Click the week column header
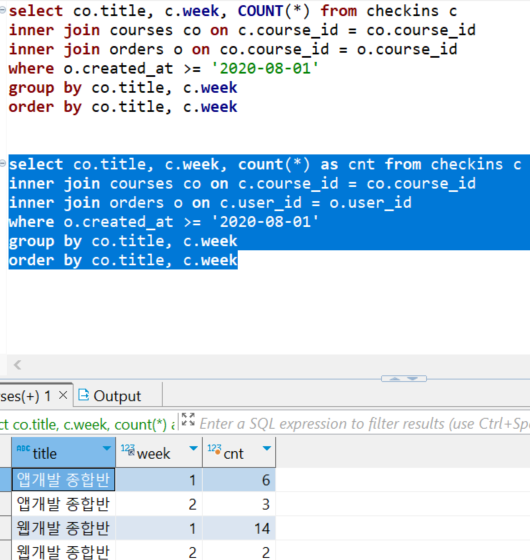 (159, 452)
